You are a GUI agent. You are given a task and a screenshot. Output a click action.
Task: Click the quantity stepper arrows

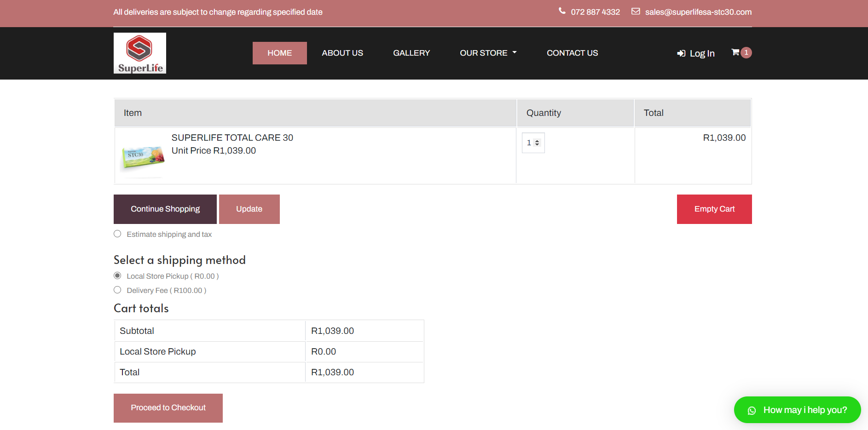coord(537,143)
